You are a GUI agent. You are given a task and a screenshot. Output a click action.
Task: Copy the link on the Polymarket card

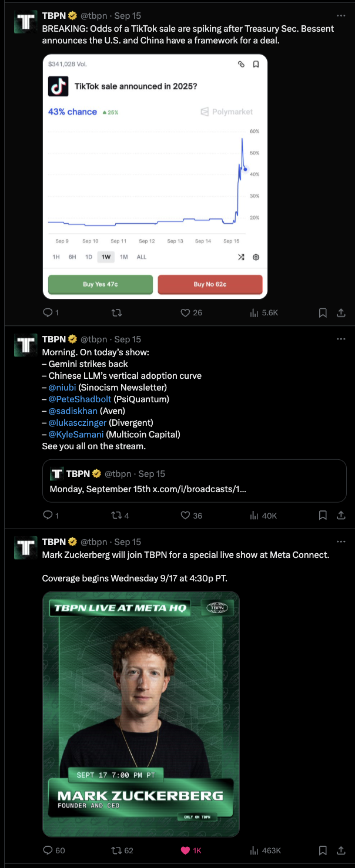coord(241,65)
